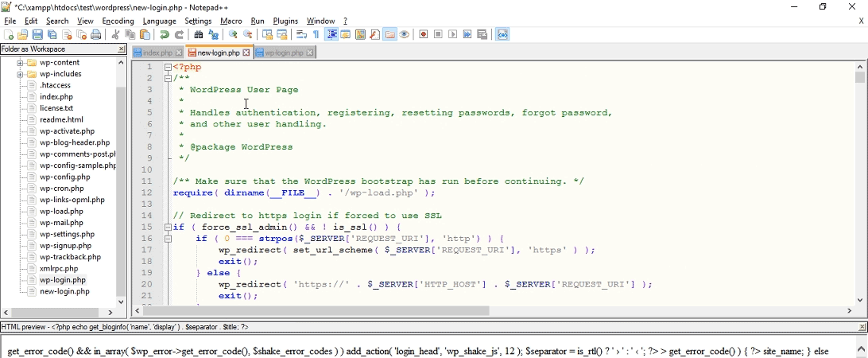Screen dimensions: 868x358
Task: Toggle the Word wrap toolbar button
Action: (301, 35)
